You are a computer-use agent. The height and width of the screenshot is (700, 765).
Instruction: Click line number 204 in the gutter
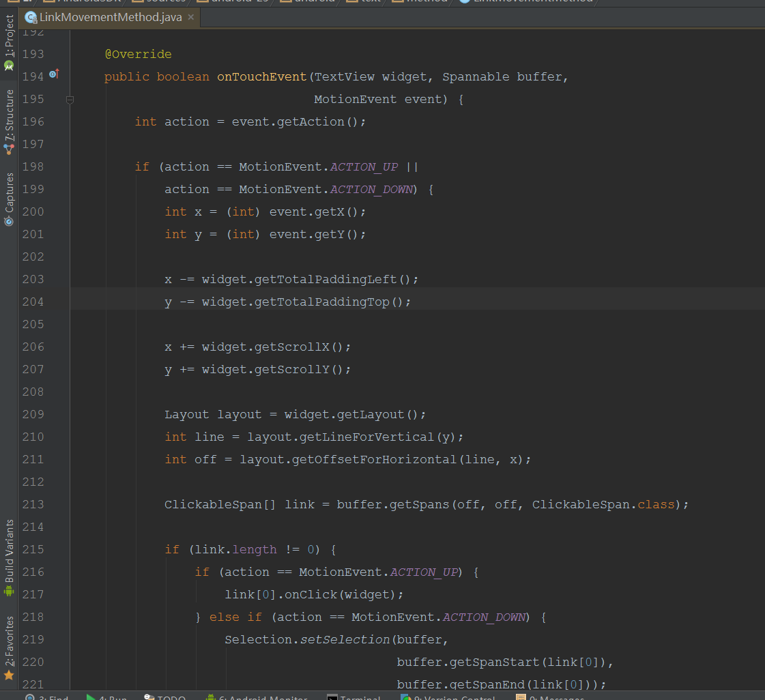coord(33,302)
